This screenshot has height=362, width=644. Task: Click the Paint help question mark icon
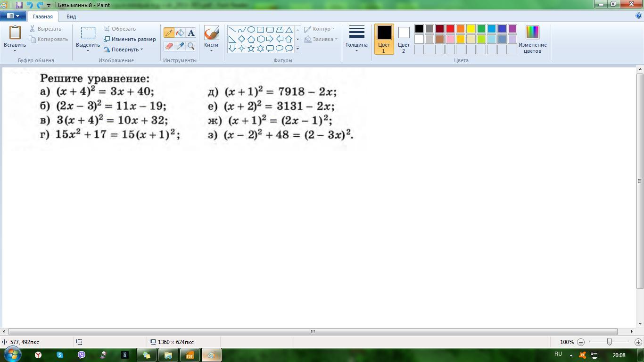pos(639,16)
